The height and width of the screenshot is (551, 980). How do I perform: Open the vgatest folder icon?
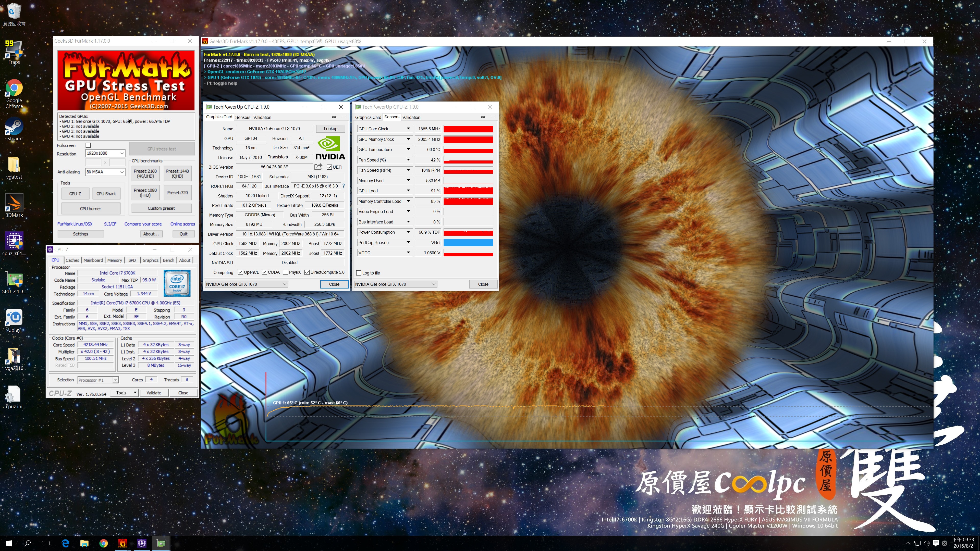(14, 167)
